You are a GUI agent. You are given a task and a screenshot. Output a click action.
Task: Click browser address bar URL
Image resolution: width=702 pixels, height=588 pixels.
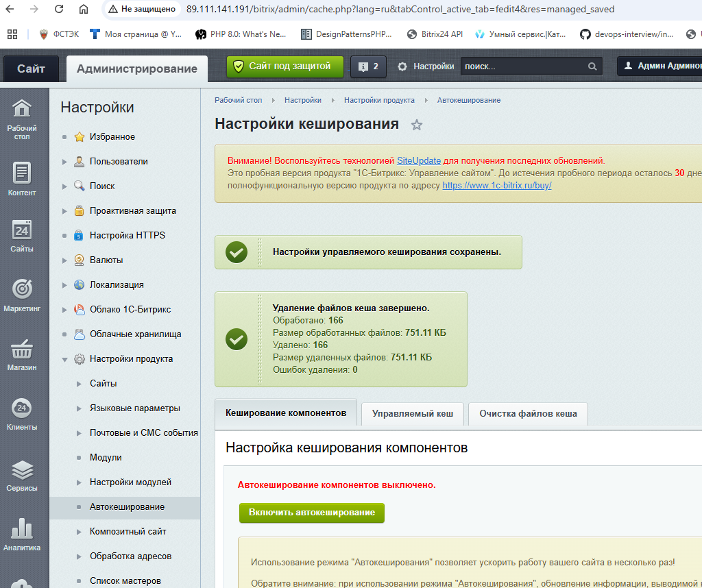pyautogui.click(x=400, y=9)
